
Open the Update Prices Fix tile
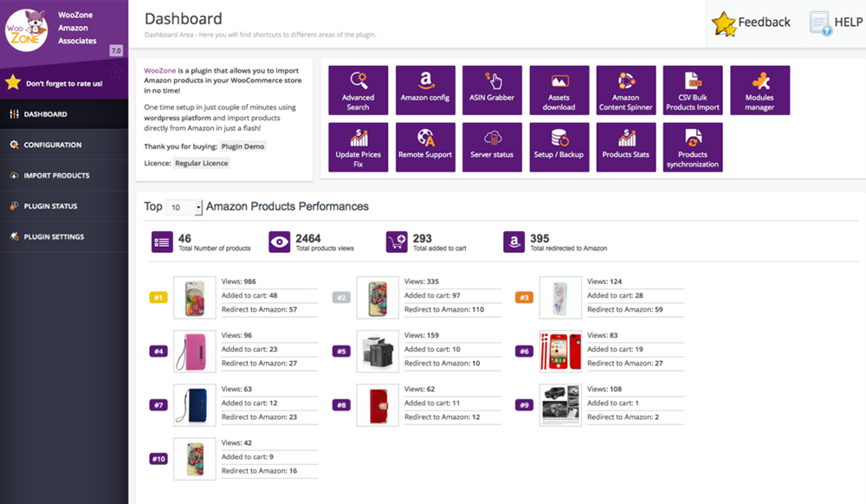coord(358,147)
